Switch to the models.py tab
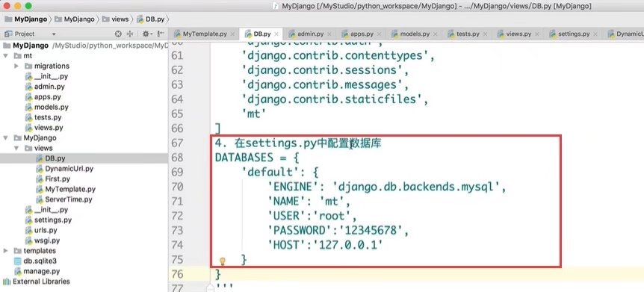 pyautogui.click(x=415, y=34)
